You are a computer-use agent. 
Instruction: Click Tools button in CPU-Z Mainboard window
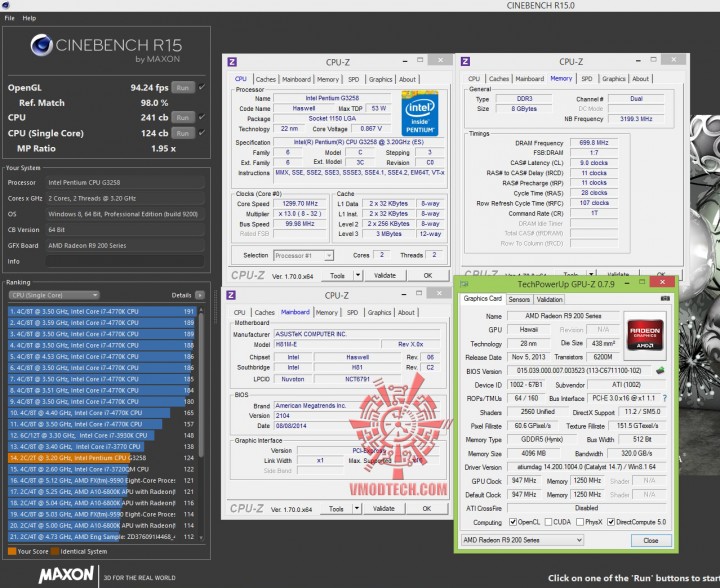coord(336,509)
